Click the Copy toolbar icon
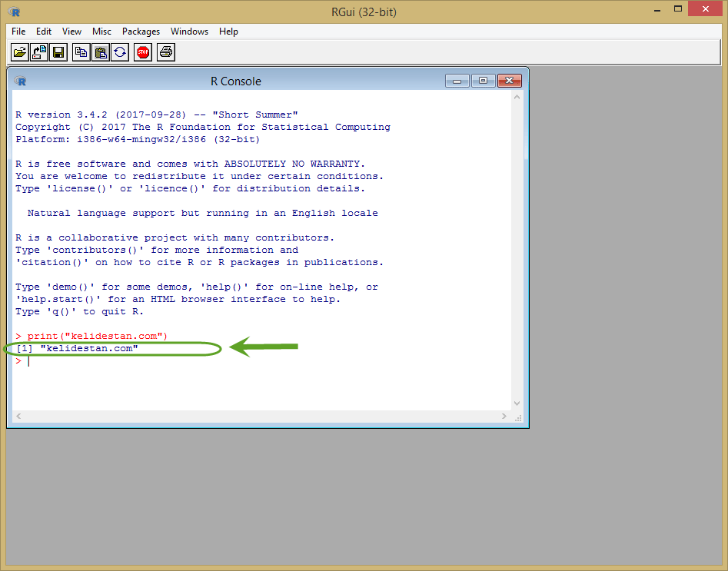The height and width of the screenshot is (571, 728). pos(81,52)
